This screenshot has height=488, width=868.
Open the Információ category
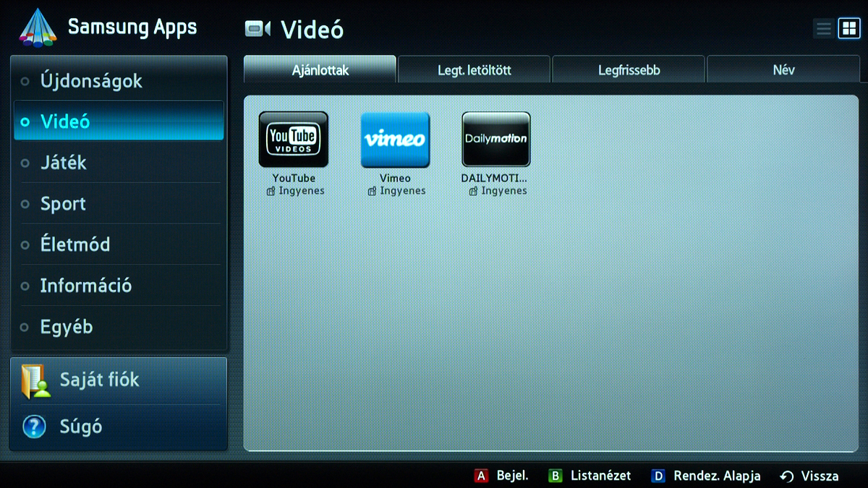tap(119, 286)
